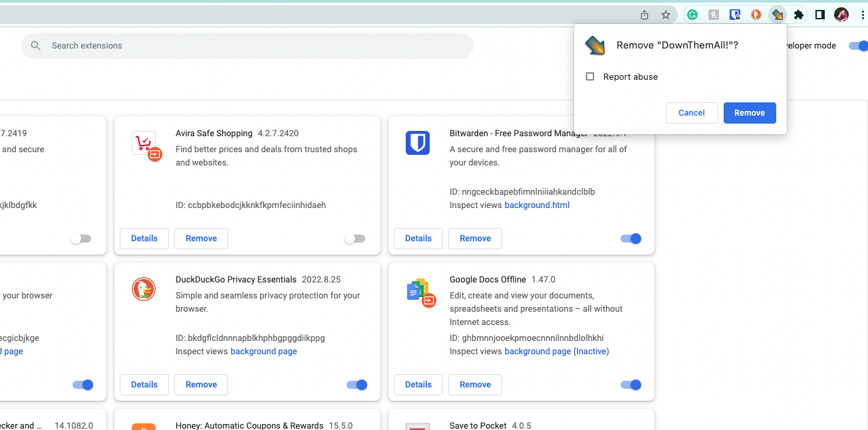Enable the switch on the card versioned 7.2419

tap(80, 239)
